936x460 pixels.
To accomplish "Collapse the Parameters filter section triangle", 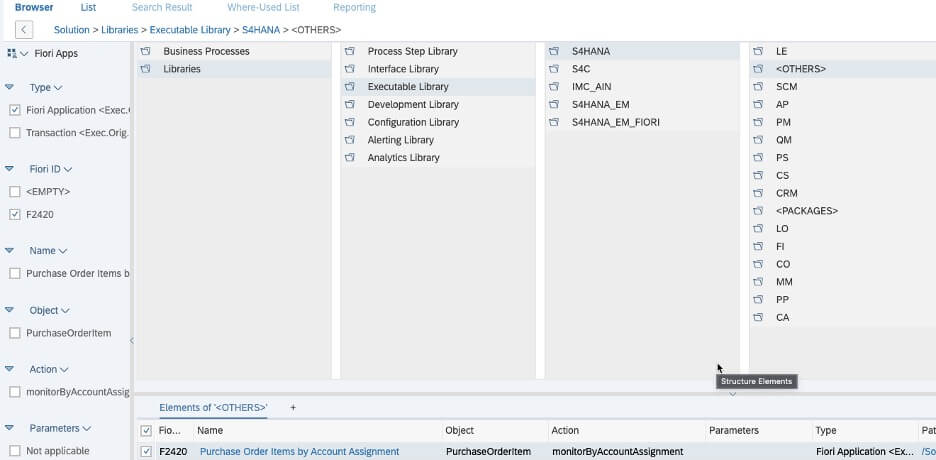I will 9,428.
